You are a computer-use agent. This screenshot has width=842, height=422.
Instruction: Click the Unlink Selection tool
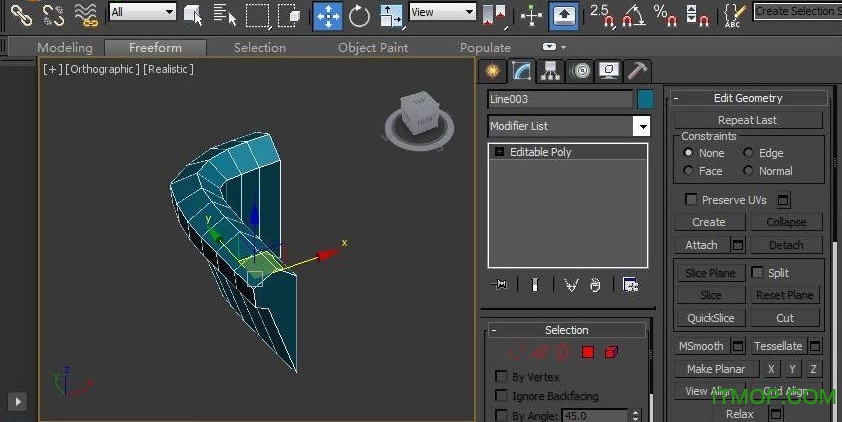54,15
